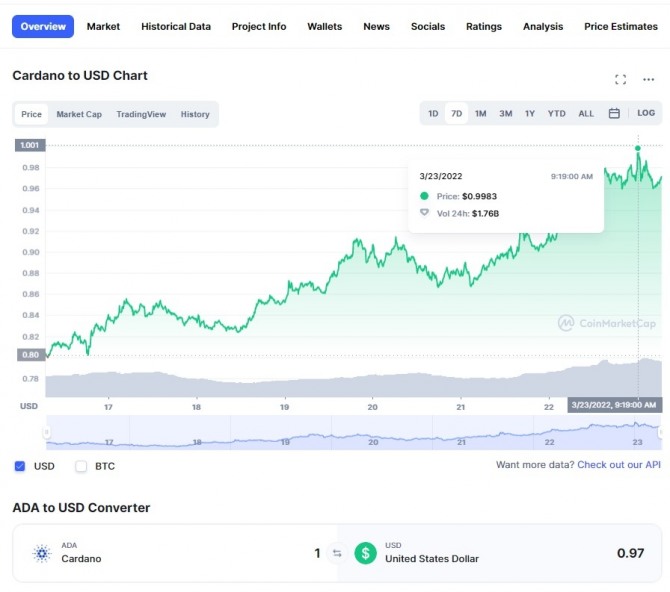Select the 1D time range
The height and width of the screenshot is (592, 670).
tap(433, 114)
